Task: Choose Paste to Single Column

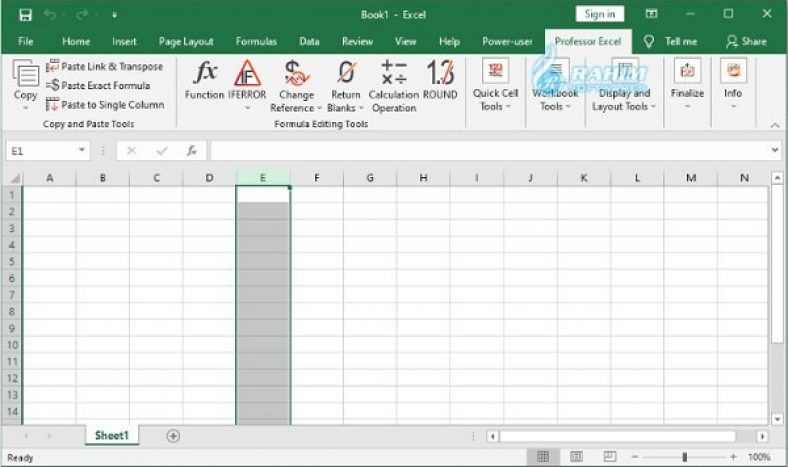Action: (105, 105)
